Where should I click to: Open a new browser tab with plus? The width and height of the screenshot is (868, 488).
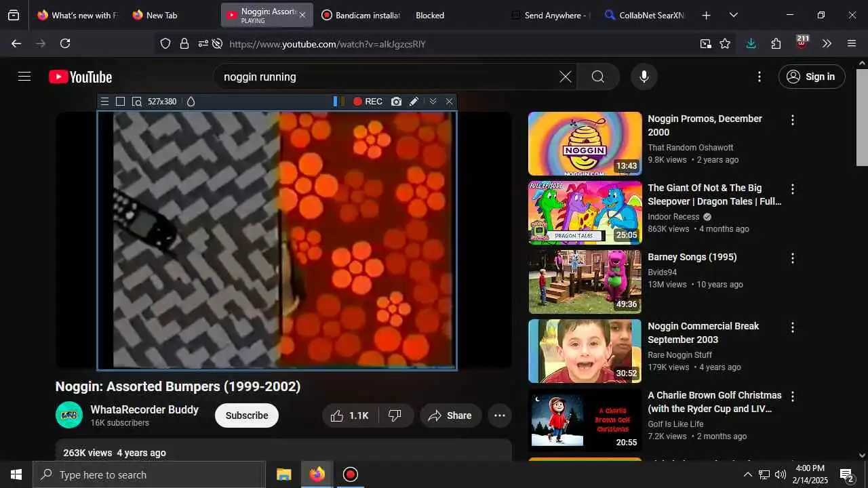point(706,15)
